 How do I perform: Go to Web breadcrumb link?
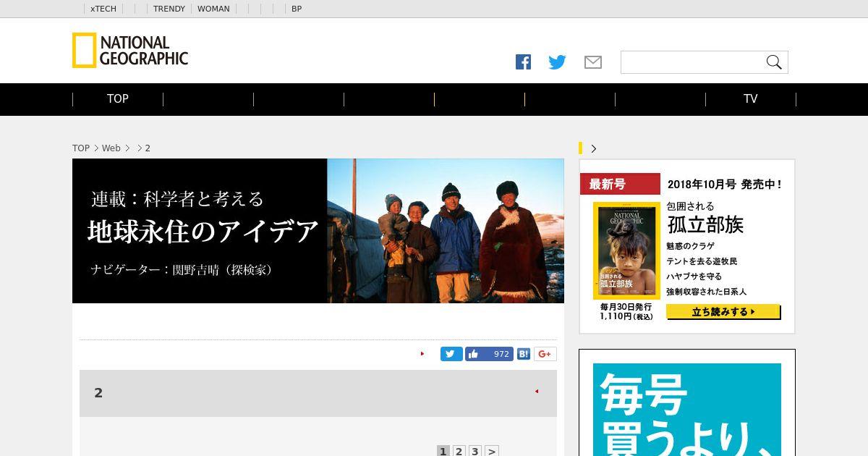coord(111,148)
